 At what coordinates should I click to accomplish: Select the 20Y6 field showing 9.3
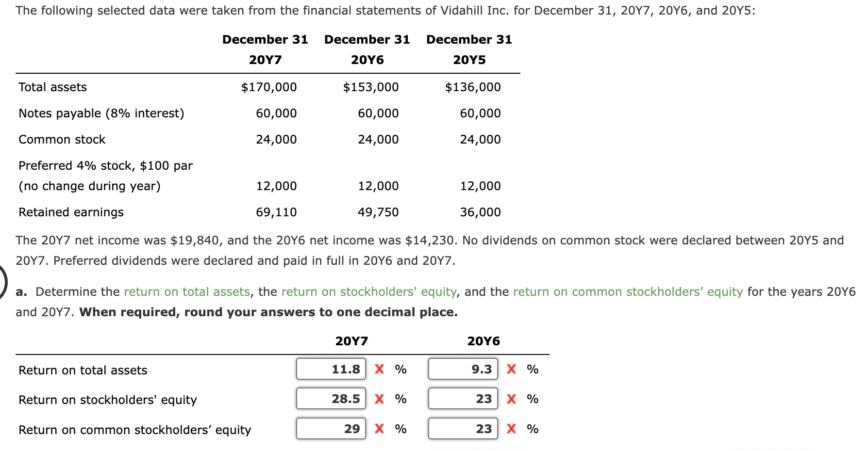(463, 369)
